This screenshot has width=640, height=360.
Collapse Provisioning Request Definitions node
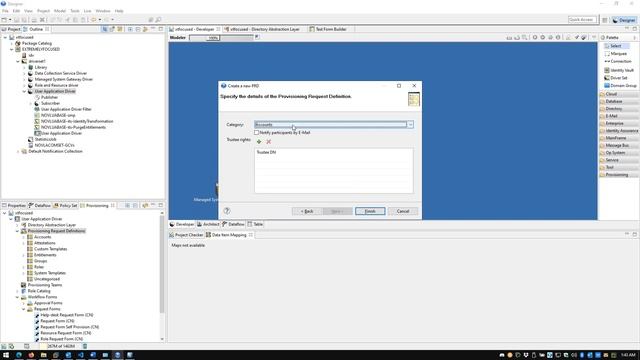pos(18,231)
